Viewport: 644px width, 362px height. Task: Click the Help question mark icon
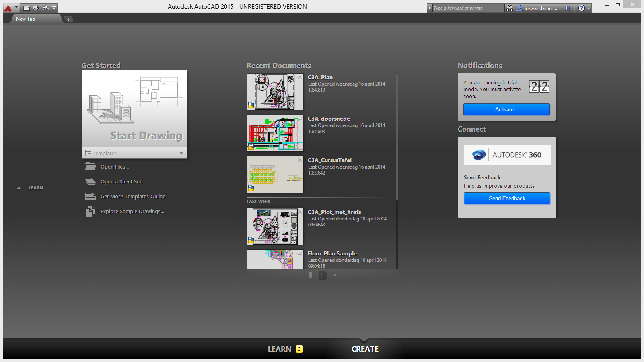tap(582, 8)
